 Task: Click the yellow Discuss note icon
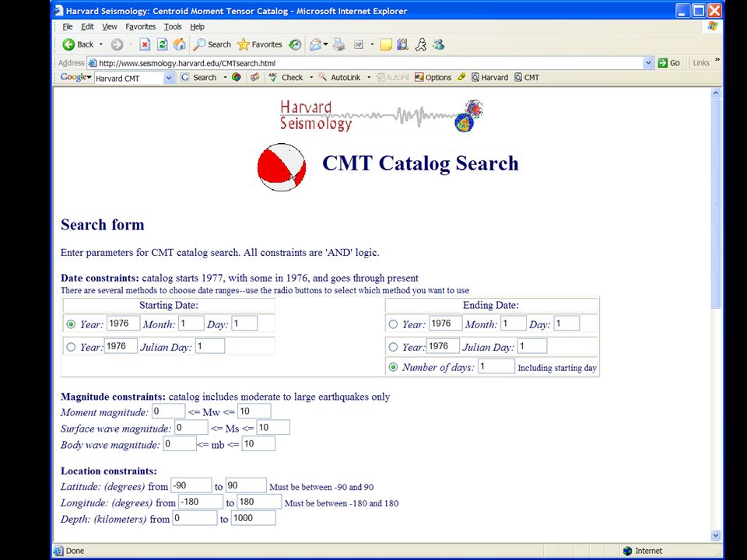385,44
